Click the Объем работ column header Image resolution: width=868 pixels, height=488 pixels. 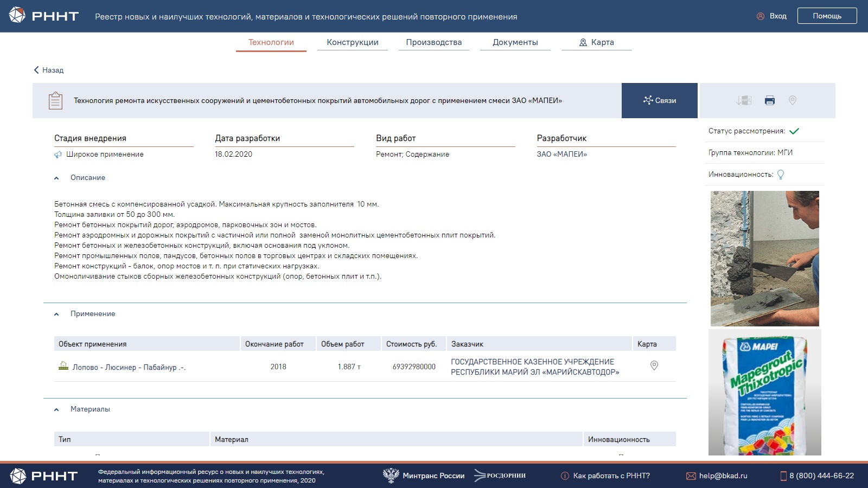point(348,344)
